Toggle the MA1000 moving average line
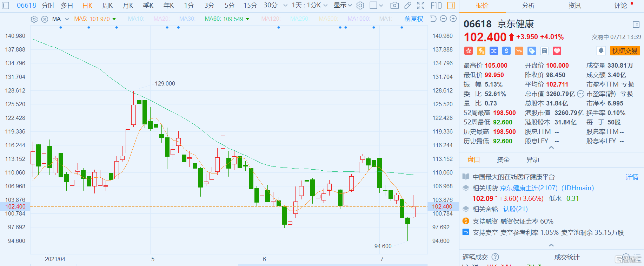The height and width of the screenshot is (266, 644). click(x=359, y=19)
